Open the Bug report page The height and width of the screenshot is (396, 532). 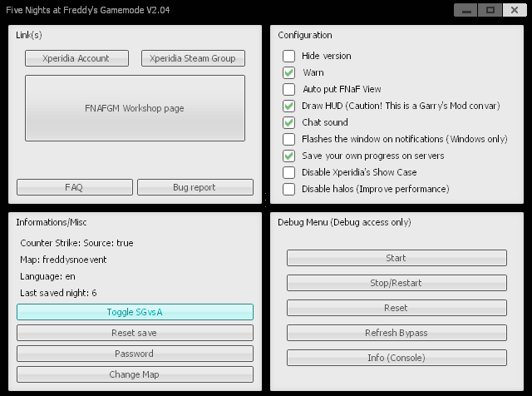tap(195, 187)
